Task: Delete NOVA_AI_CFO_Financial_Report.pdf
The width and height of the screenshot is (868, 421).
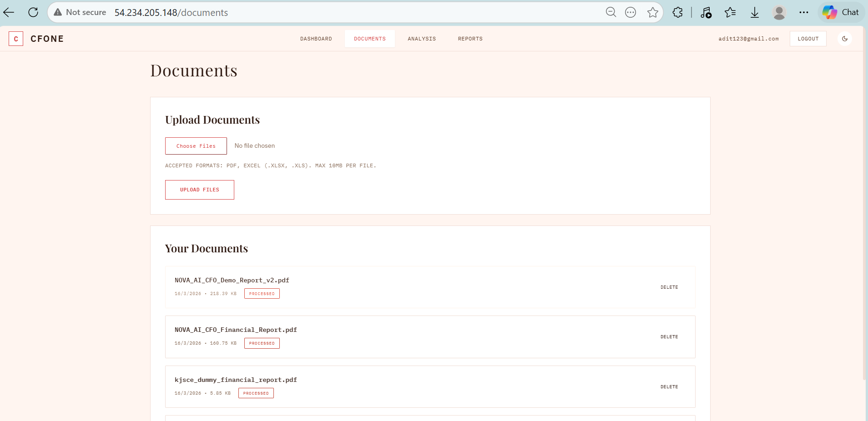Action: [669, 337]
